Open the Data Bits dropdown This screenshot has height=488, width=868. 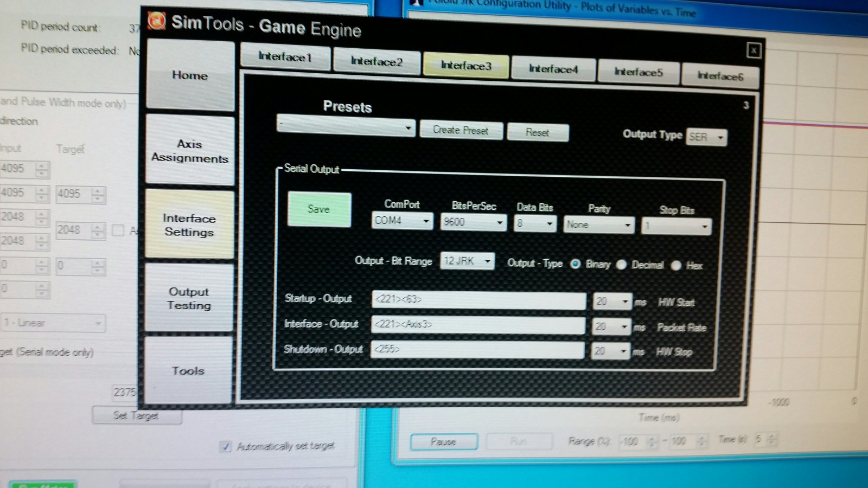point(535,223)
